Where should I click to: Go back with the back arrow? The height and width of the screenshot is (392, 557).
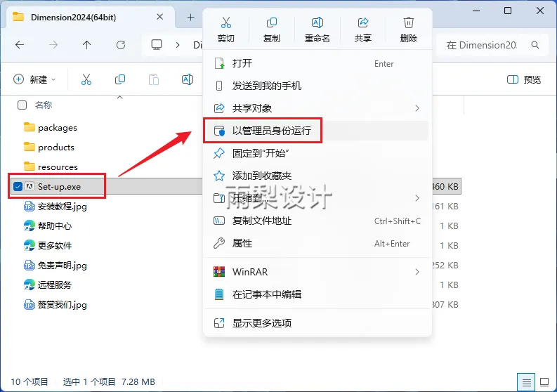coord(20,45)
